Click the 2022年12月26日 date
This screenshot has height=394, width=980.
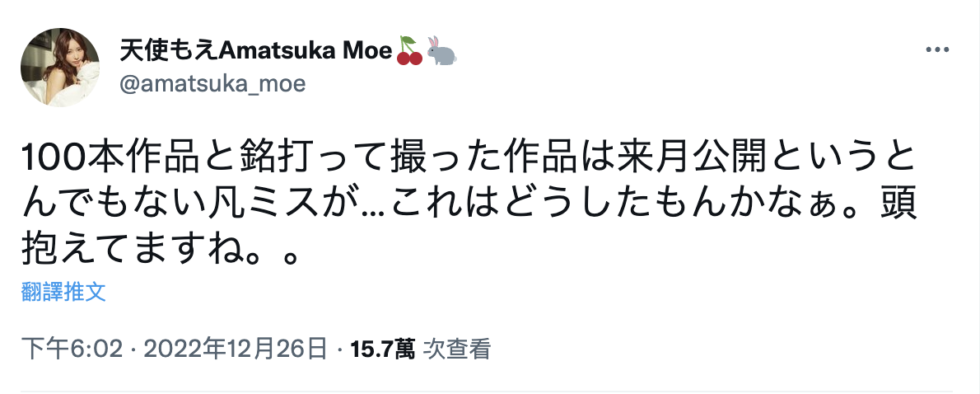point(236,349)
